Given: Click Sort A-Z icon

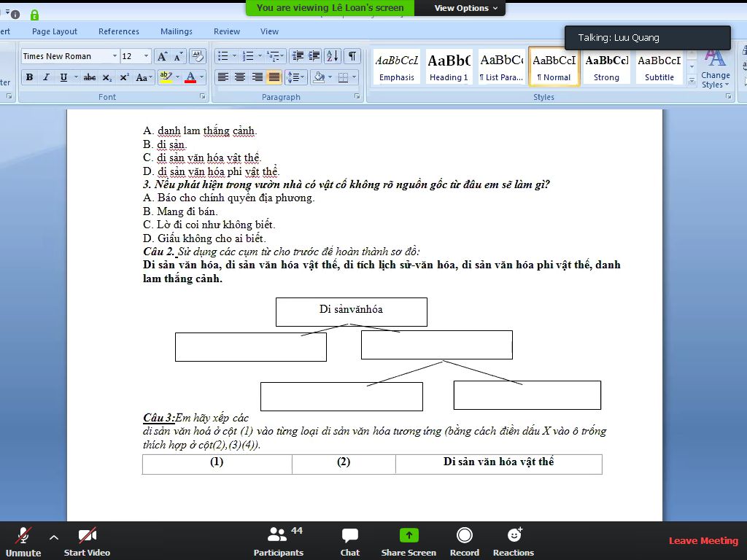Looking at the screenshot, I should click(333, 56).
